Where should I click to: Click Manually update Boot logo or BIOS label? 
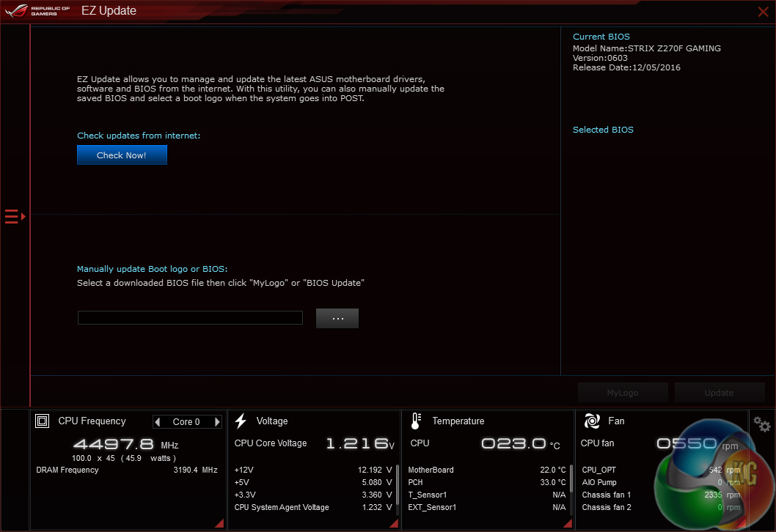pyautogui.click(x=153, y=269)
